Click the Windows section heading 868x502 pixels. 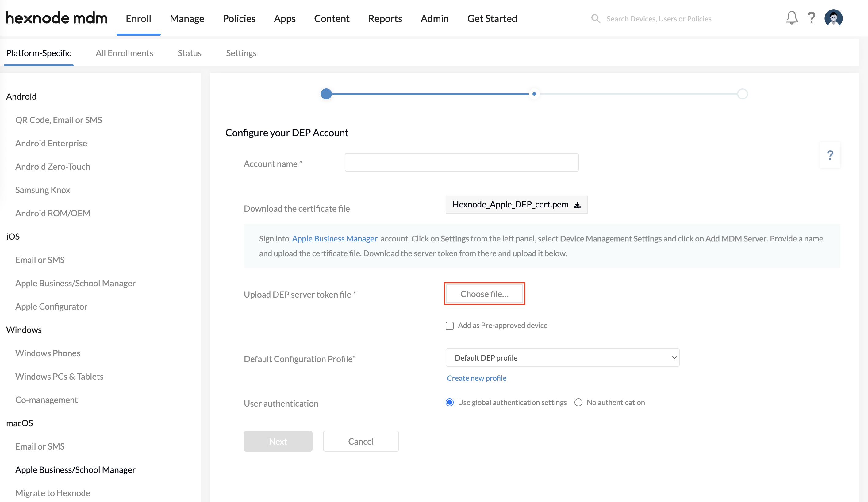[24, 330]
